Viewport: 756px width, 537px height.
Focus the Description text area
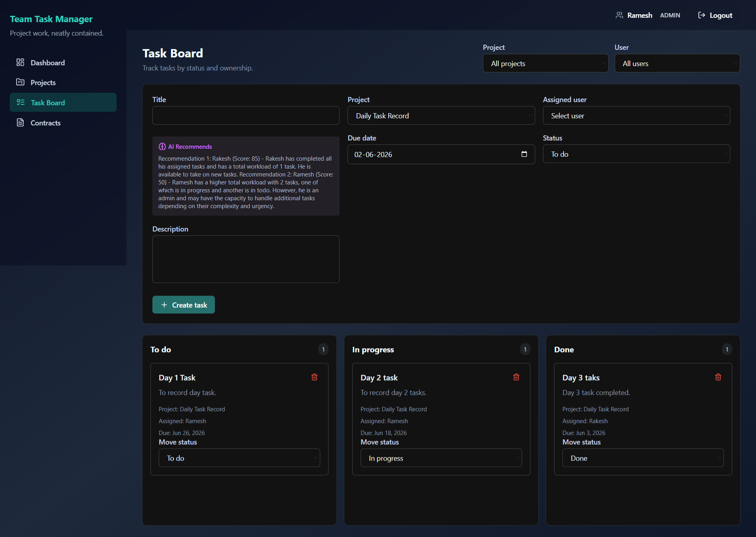tap(246, 259)
